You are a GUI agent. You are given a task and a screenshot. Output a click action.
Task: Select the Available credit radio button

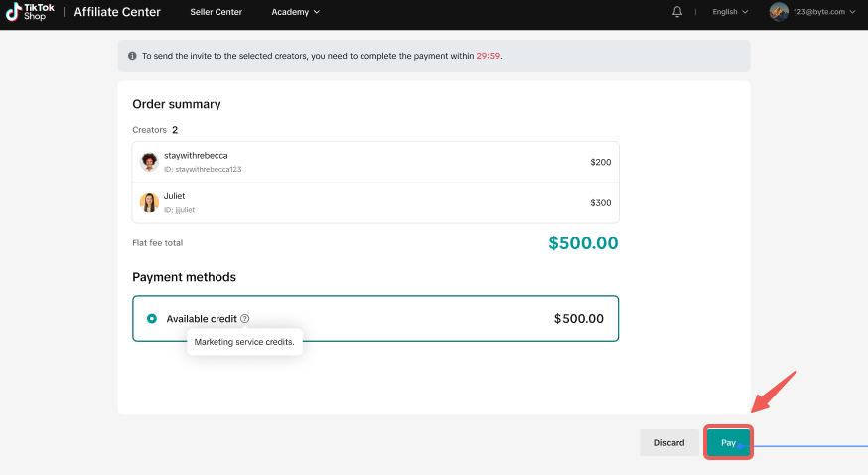(152, 319)
